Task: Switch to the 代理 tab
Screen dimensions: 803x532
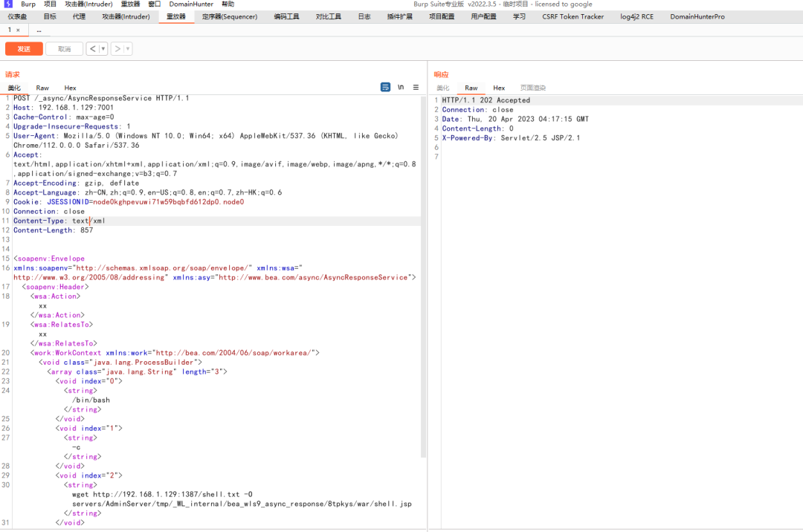Action: (79, 17)
